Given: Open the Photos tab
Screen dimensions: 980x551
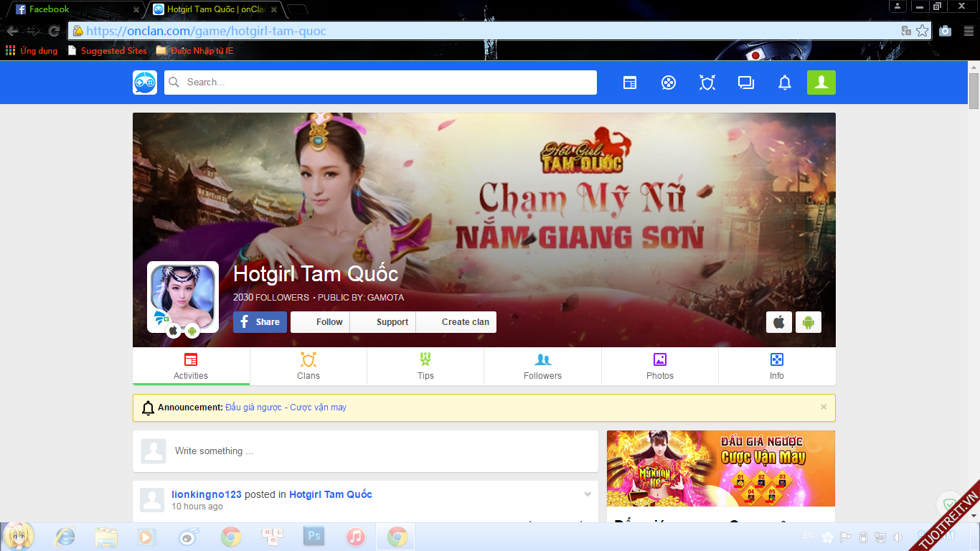Looking at the screenshot, I should [659, 366].
